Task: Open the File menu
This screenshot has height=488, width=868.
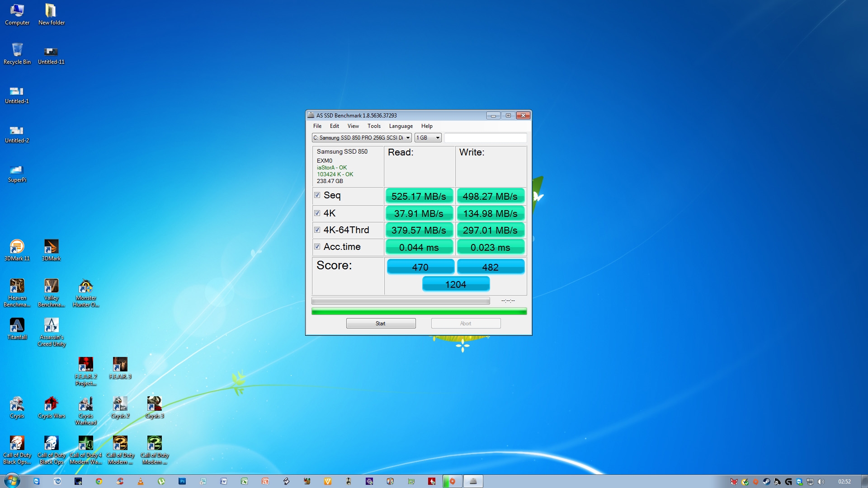Action: 317,126
